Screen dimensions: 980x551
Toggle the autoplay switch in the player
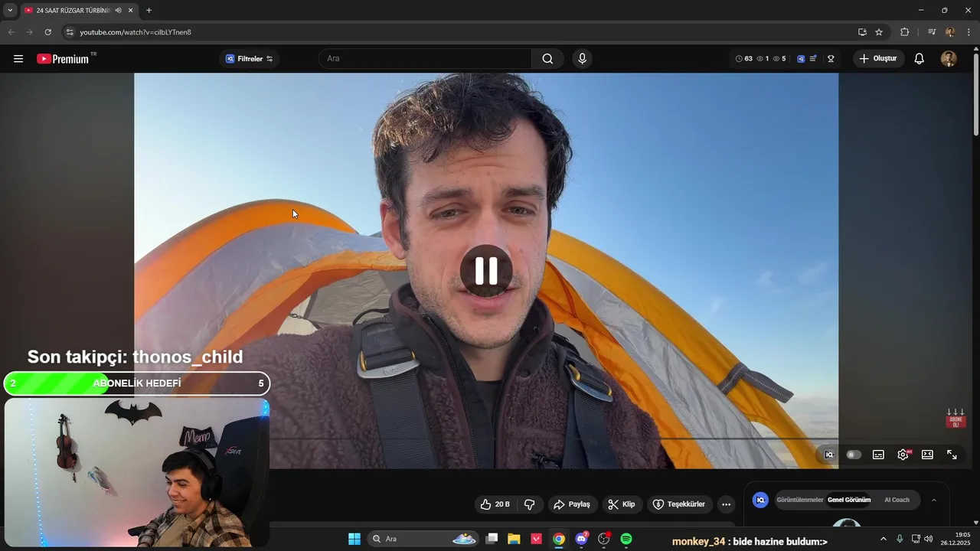[854, 455]
